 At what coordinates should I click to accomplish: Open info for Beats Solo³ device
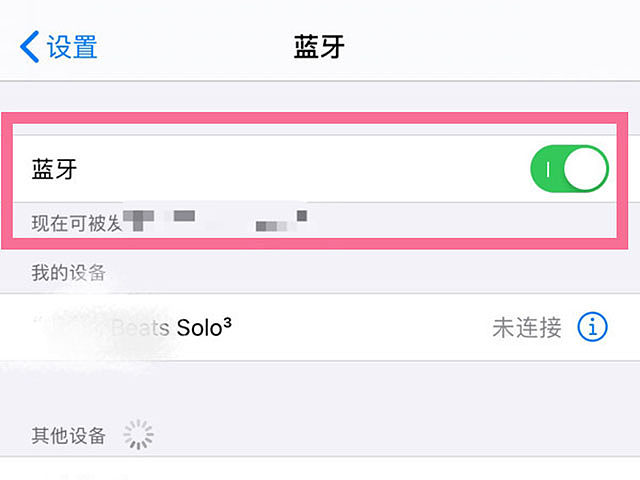click(x=592, y=327)
